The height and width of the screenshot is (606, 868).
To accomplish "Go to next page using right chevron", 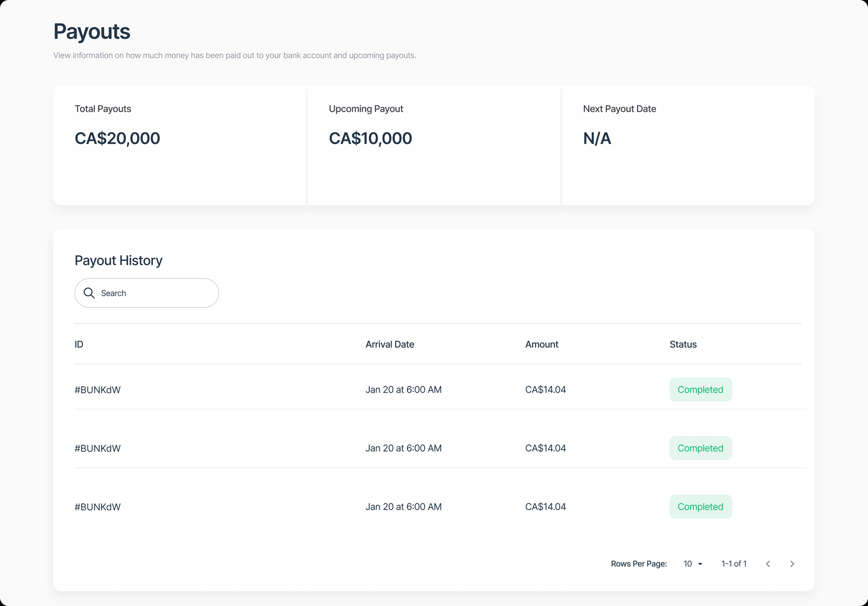I will click(792, 564).
